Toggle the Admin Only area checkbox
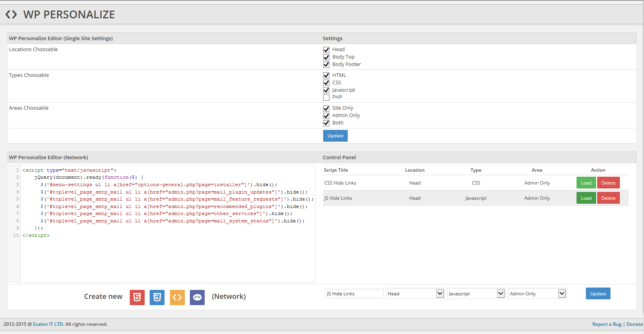This screenshot has height=334, width=644. [326, 115]
